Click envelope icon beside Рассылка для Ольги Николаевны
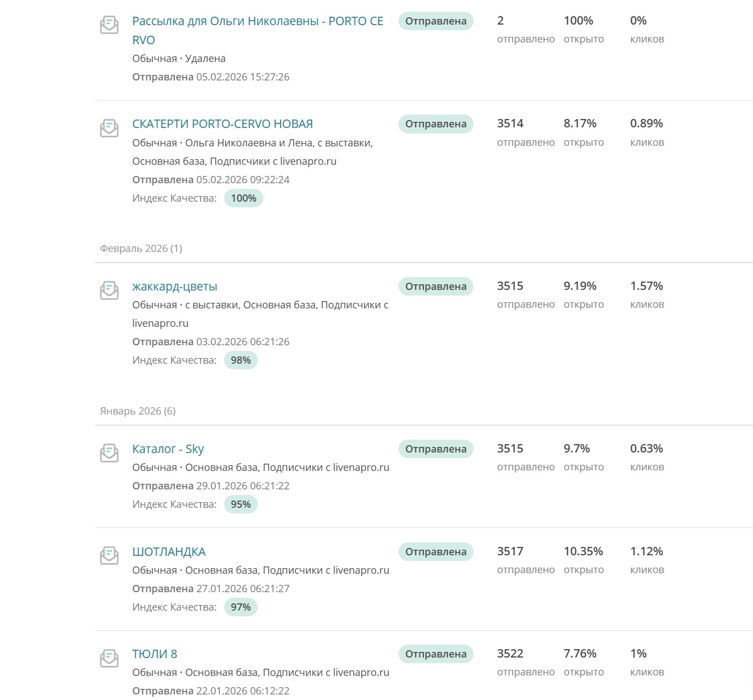The image size is (753, 700). click(109, 25)
